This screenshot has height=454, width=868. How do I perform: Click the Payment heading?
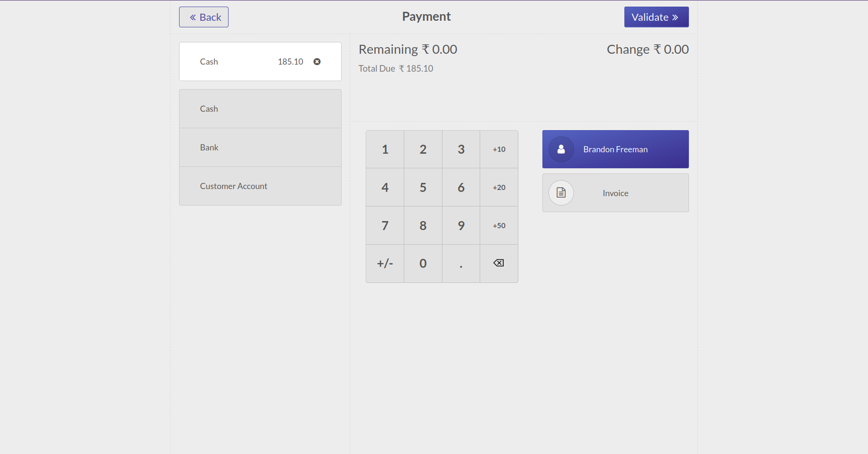click(426, 17)
